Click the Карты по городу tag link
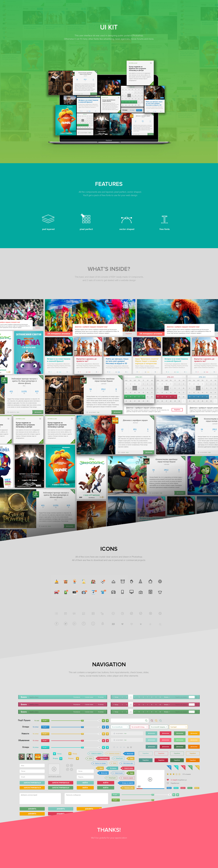Screen dimensions: 218x868 pos(99,763)
